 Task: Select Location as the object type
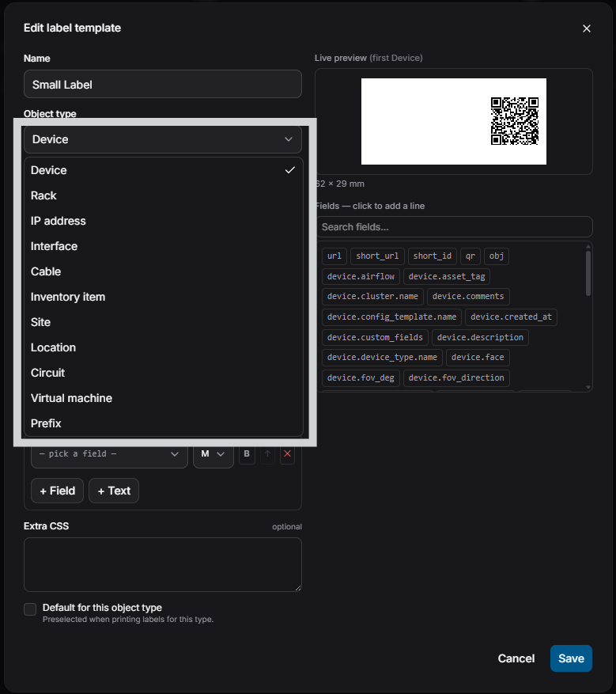pos(163,347)
